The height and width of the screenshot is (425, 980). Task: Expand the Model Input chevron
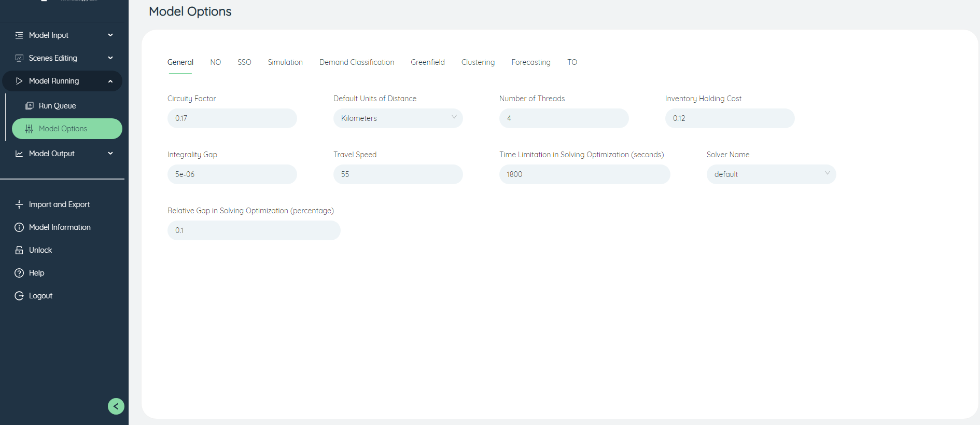pyautogui.click(x=110, y=35)
